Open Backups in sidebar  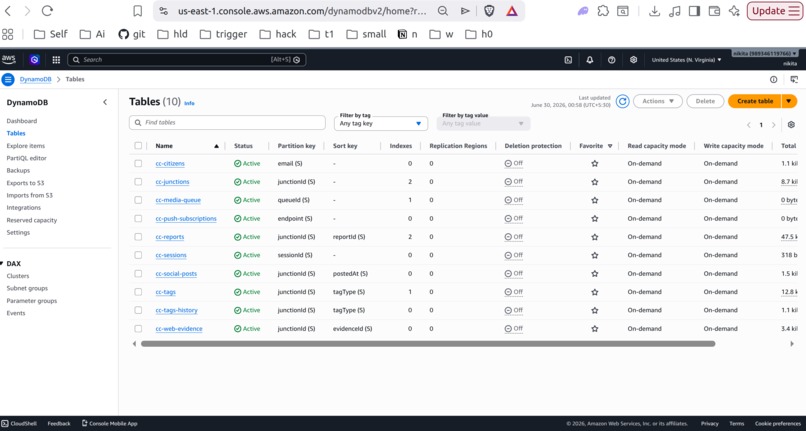point(18,170)
